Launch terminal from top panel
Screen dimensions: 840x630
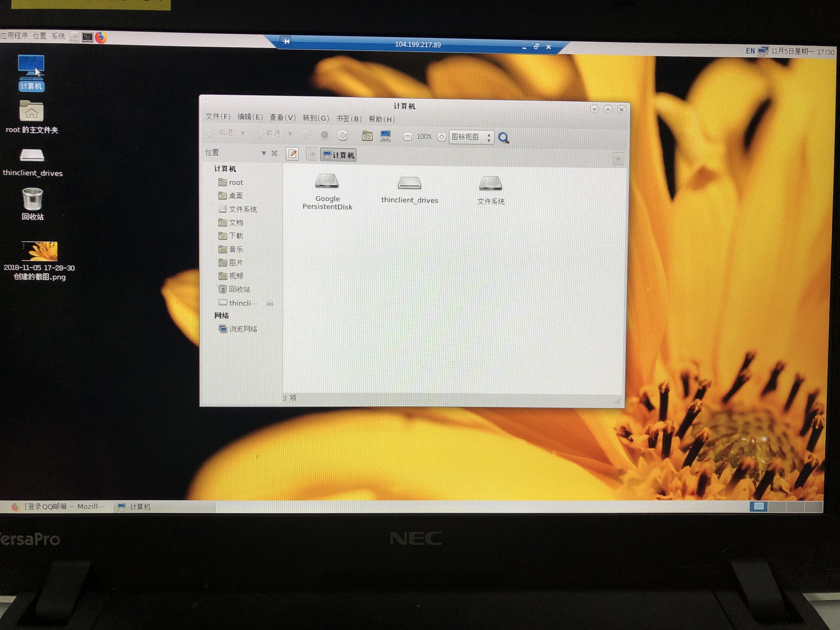click(88, 37)
